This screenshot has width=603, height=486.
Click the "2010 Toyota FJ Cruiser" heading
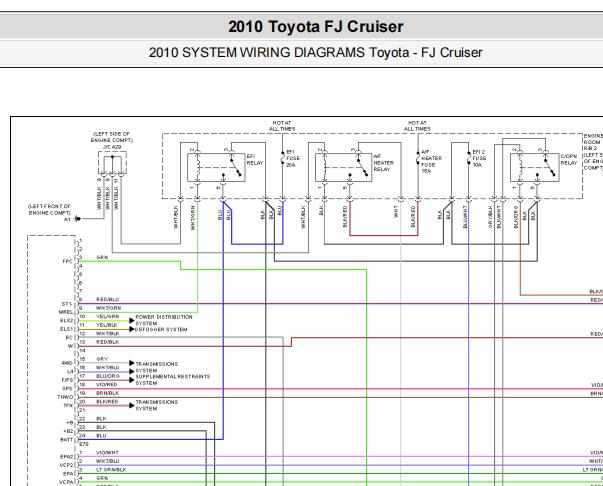[316, 27]
